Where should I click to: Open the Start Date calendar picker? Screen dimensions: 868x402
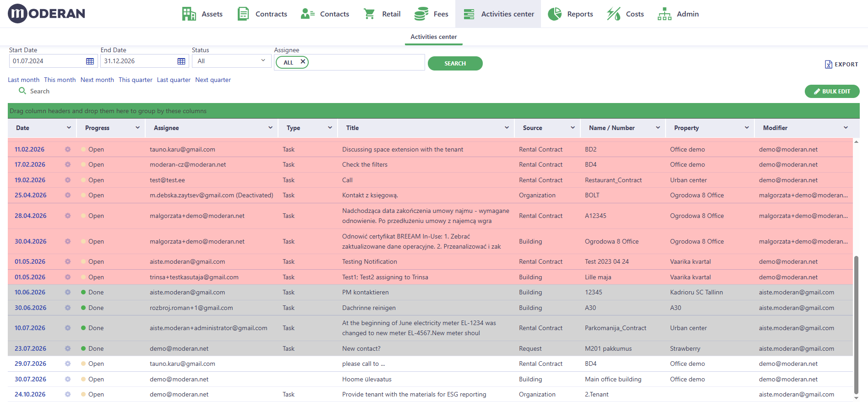tap(90, 61)
